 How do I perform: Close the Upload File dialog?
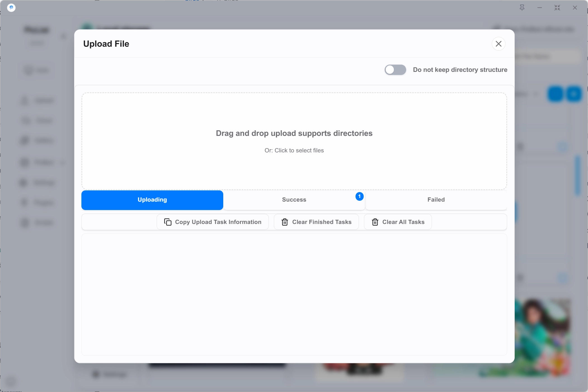(x=498, y=44)
